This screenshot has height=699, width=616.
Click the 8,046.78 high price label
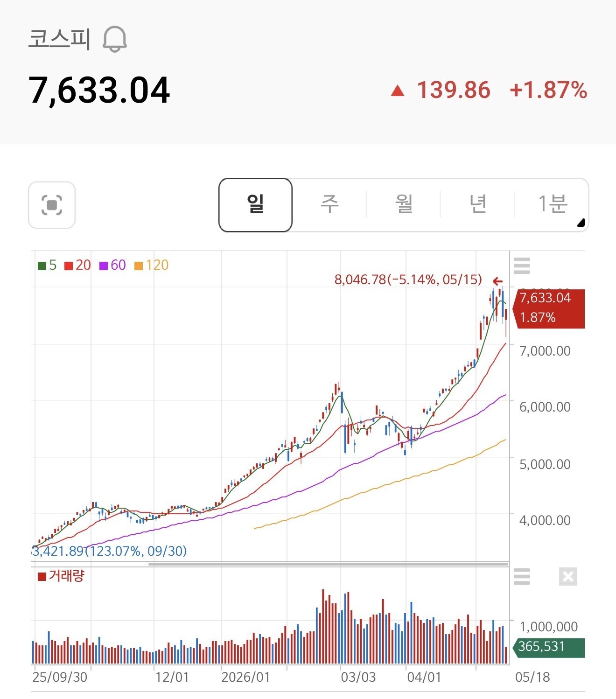pos(408,280)
